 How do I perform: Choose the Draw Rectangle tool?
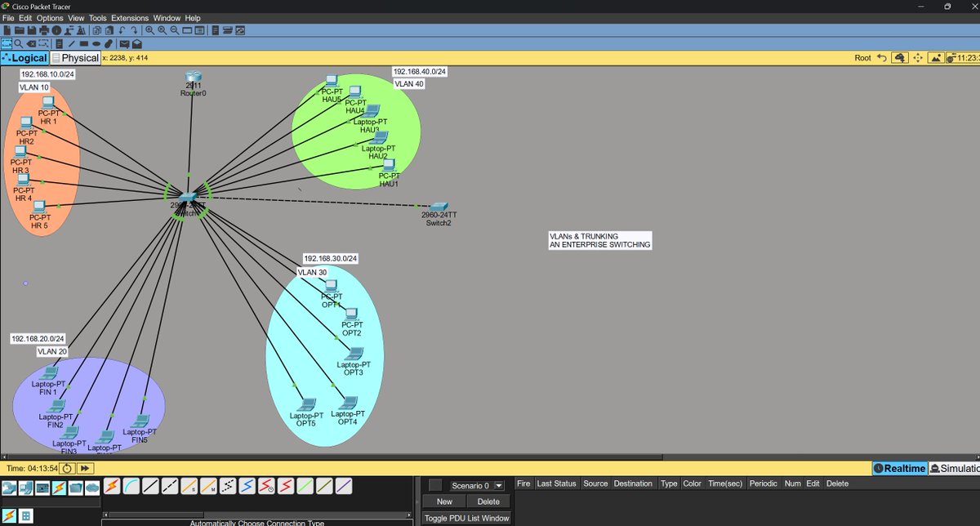[x=84, y=43]
